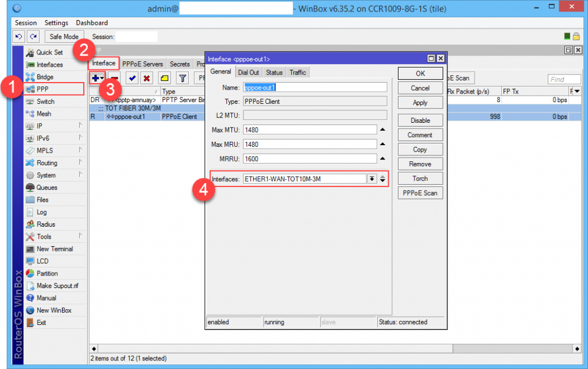Open the Files sidebar entry
Image resolution: width=588 pixels, height=369 pixels.
coord(42,200)
